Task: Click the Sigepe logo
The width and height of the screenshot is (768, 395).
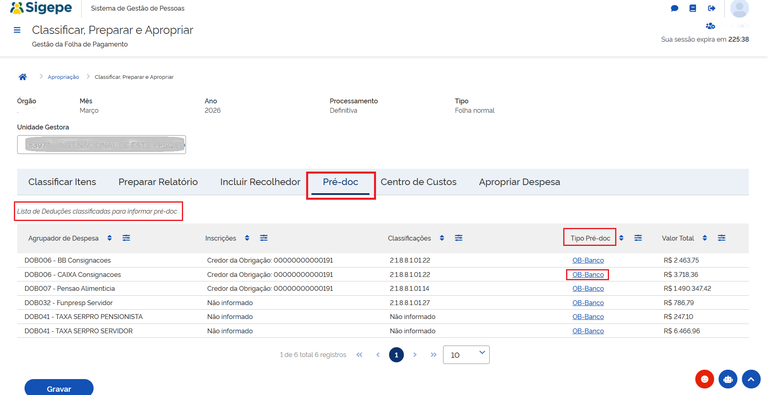Action: [41, 8]
